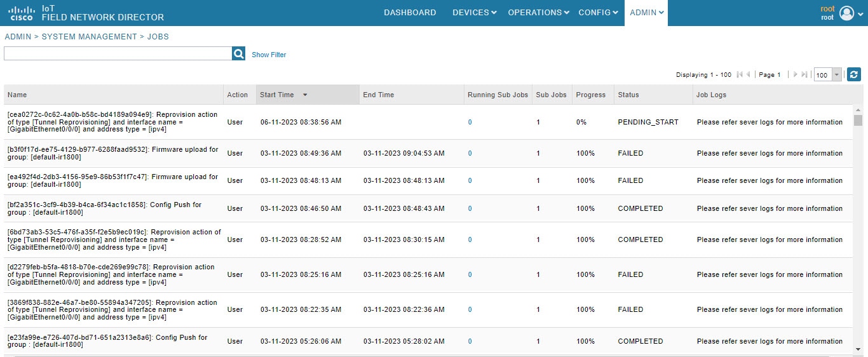868x357 pixels.
Task: Open the user account dropdown arrow
Action: [x=860, y=13]
